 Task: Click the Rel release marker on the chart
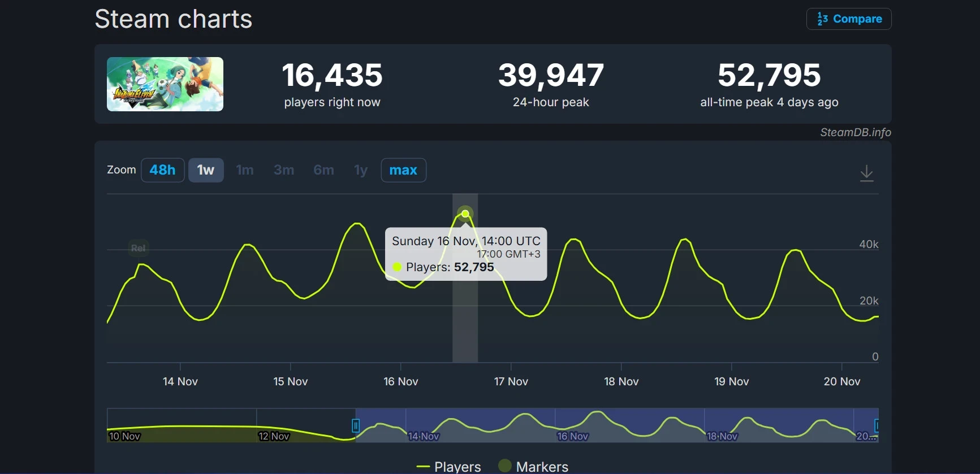(x=138, y=248)
